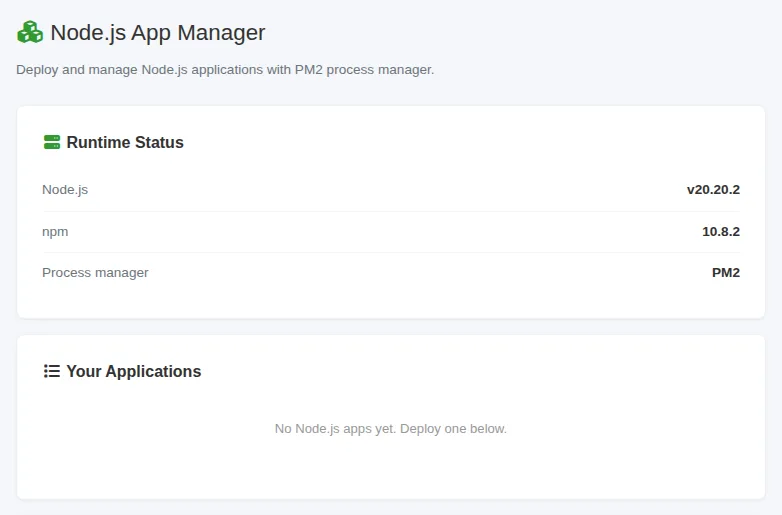Click the Process manager label
The width and height of the screenshot is (782, 515).
point(95,273)
